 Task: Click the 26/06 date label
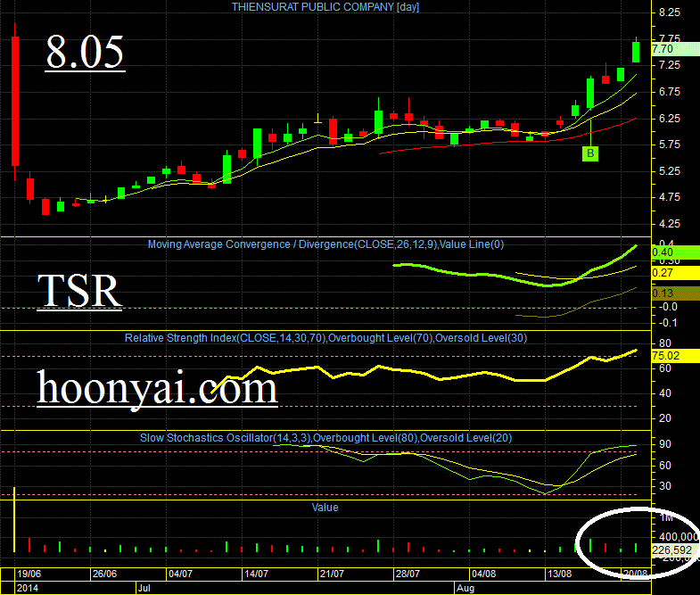pos(104,574)
